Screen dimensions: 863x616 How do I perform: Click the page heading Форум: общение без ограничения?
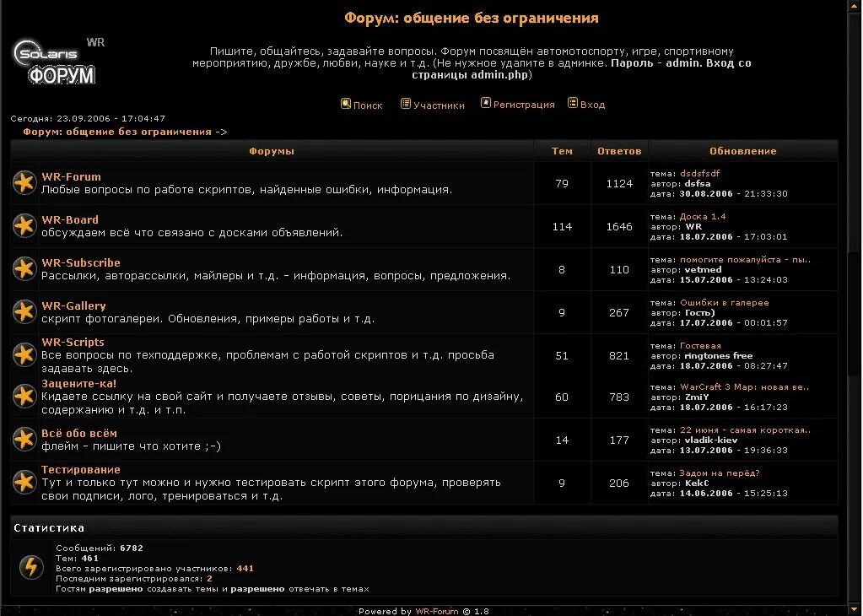(x=472, y=19)
